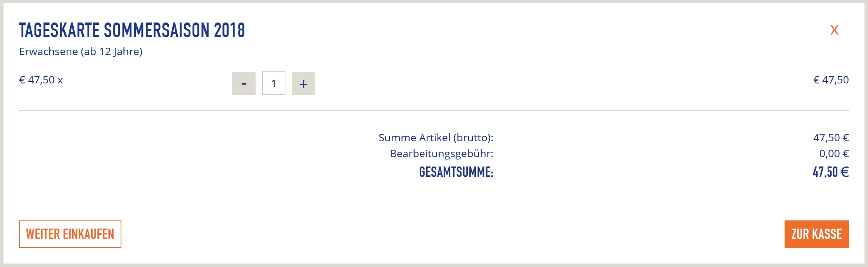Click the year 2018 in the heading

point(229,30)
